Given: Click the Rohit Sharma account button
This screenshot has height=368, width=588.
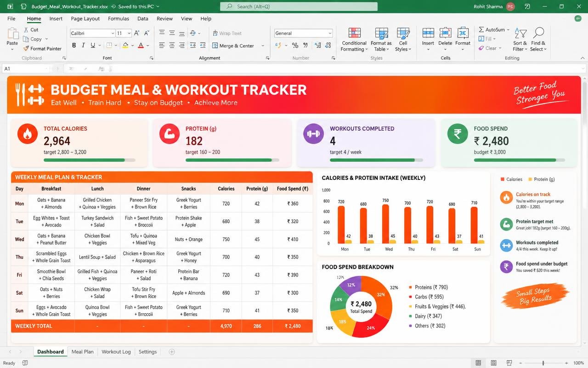Looking at the screenshot, I should [x=494, y=6].
